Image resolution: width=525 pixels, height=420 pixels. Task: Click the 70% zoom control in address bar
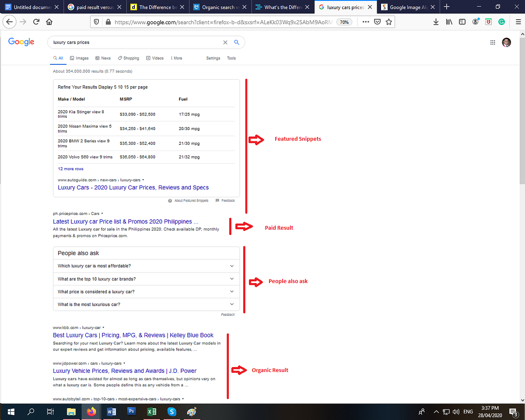[344, 21]
